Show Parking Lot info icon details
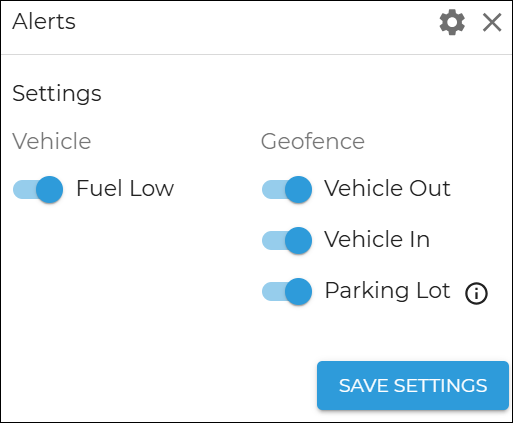 click(476, 293)
